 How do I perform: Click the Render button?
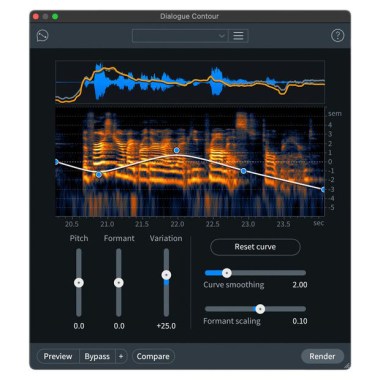click(x=322, y=356)
